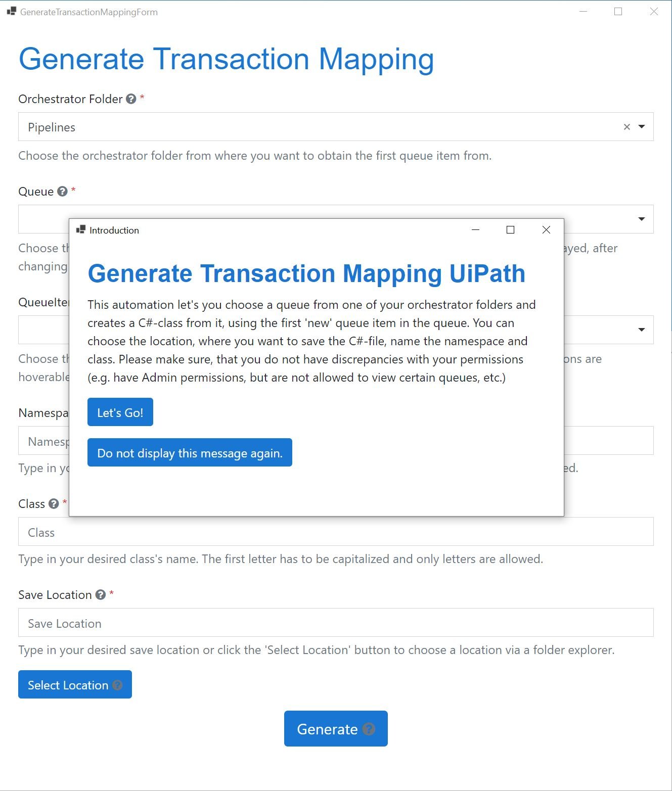
Task: Click hint text about desired save location
Action: click(x=317, y=650)
